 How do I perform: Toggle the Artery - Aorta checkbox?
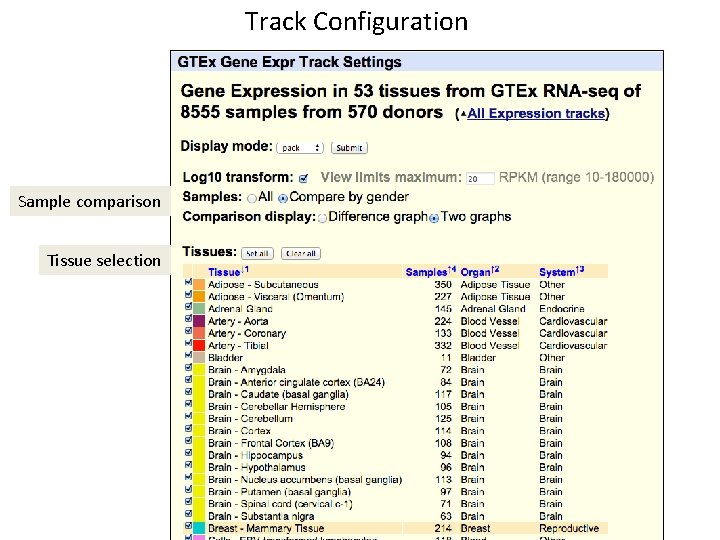point(188,319)
